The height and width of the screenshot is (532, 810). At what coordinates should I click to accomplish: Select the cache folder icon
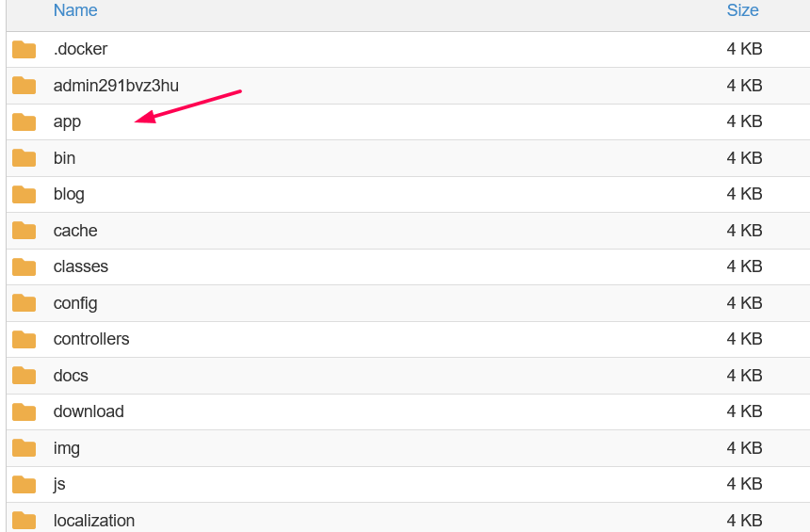click(x=24, y=231)
